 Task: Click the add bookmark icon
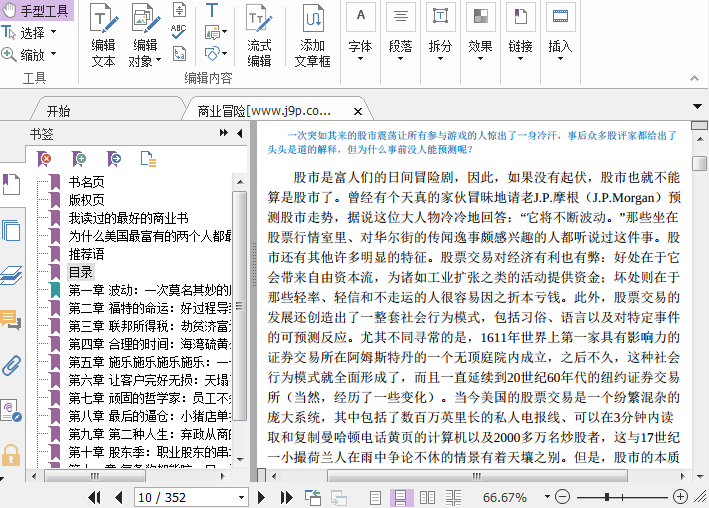click(x=79, y=158)
